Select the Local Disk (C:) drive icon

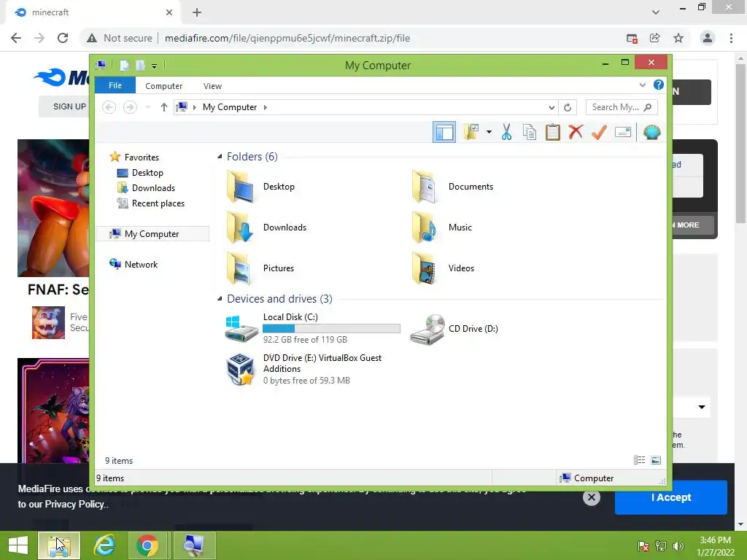tap(241, 329)
